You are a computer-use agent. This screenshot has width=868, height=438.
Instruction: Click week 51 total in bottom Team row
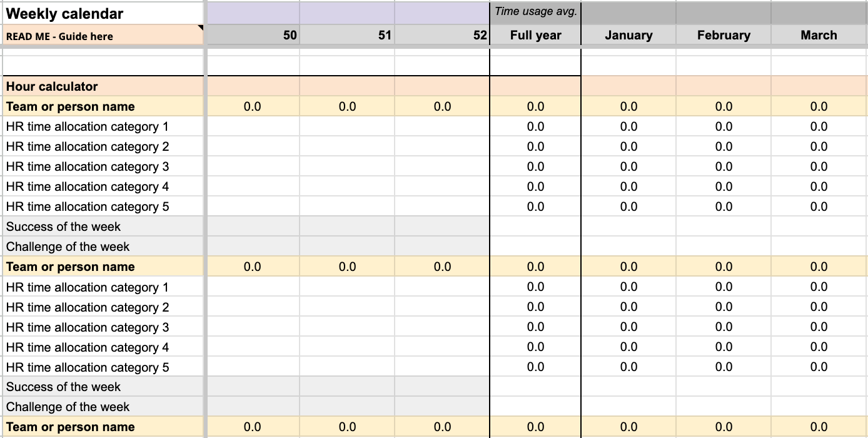coord(347,427)
